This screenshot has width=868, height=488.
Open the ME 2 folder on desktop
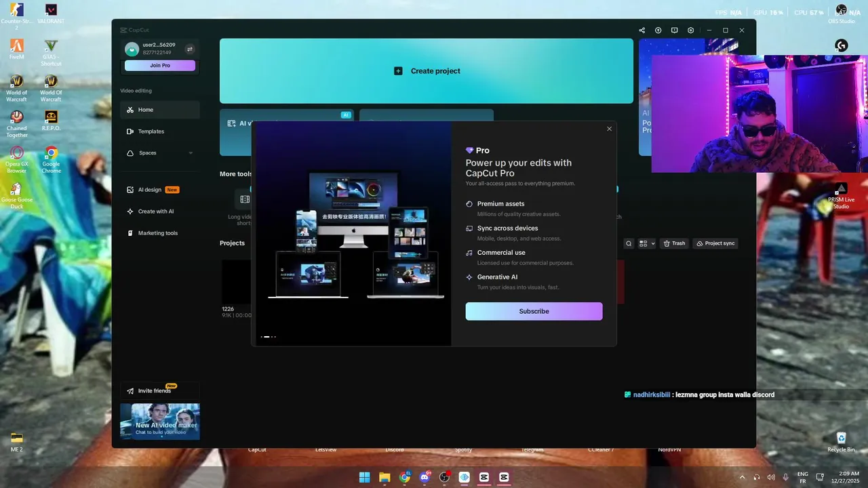coord(17,442)
